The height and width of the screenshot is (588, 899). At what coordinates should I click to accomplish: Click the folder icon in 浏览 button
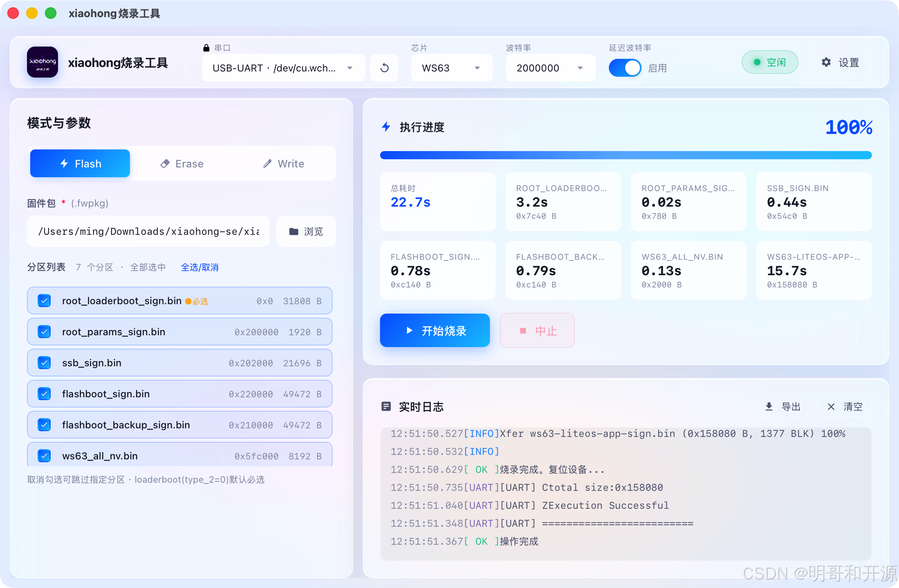pos(293,232)
